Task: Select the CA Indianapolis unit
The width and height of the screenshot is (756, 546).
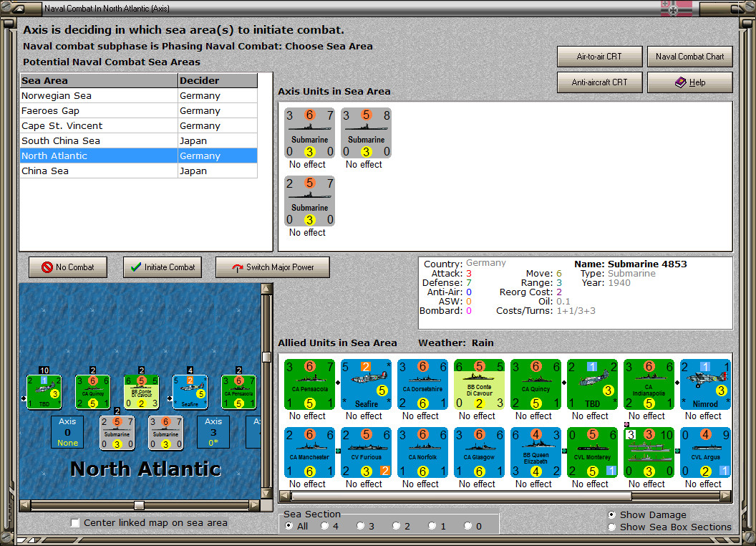Action: (649, 384)
